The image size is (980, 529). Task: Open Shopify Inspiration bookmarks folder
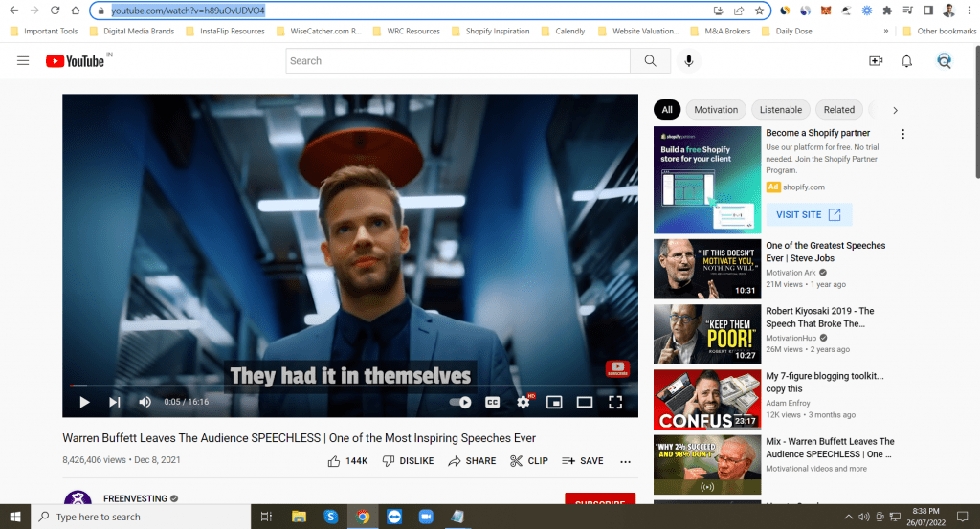pyautogui.click(x=491, y=32)
